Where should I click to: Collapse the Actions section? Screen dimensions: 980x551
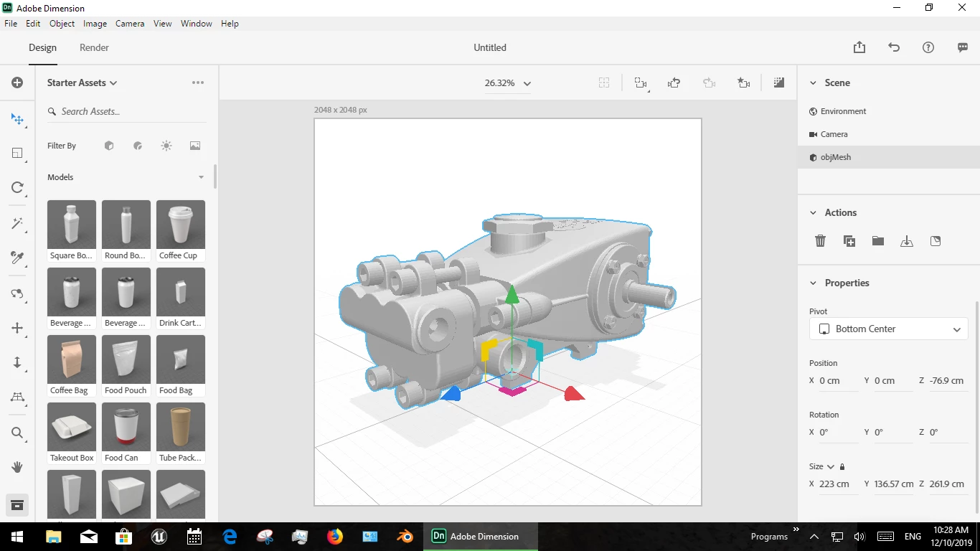(813, 213)
